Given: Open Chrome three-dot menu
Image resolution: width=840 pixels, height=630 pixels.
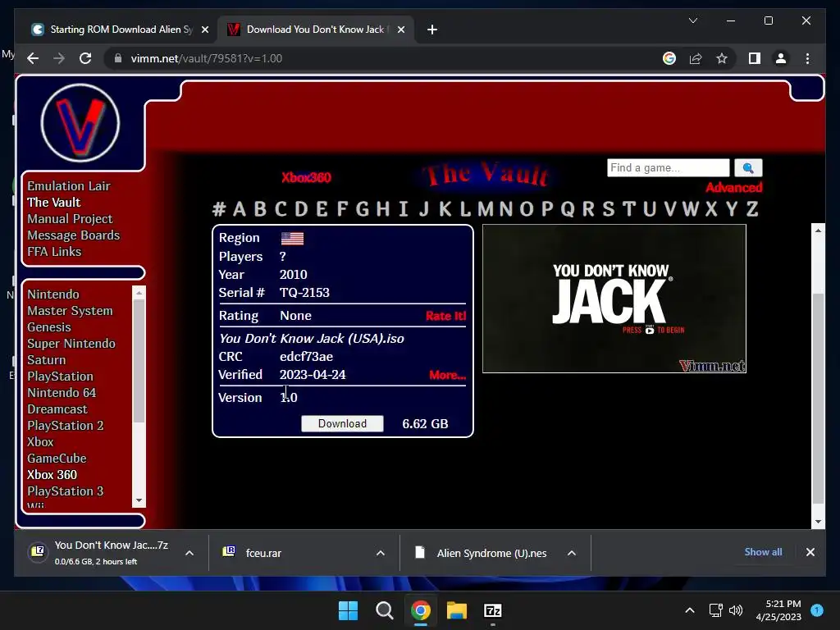Looking at the screenshot, I should pyautogui.click(x=807, y=58).
